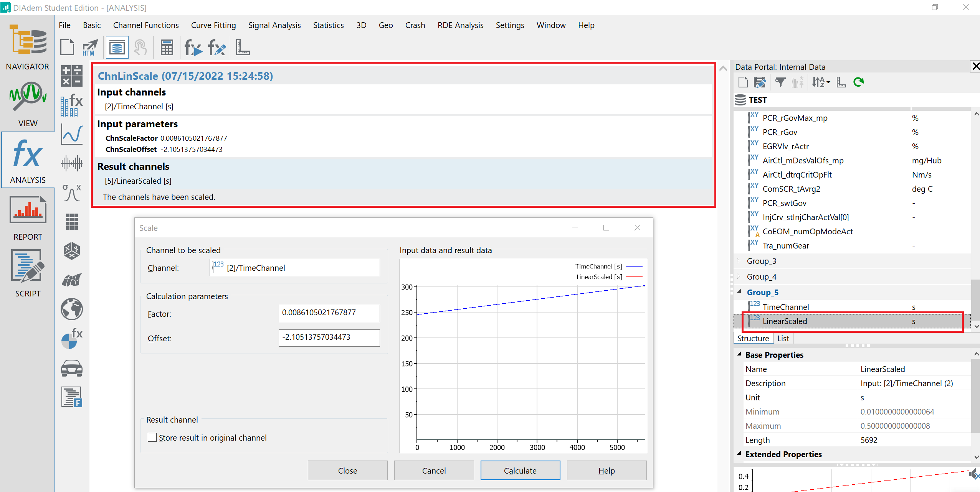Click the TEST data root node
This screenshot has width=980, height=492.
pos(757,100)
